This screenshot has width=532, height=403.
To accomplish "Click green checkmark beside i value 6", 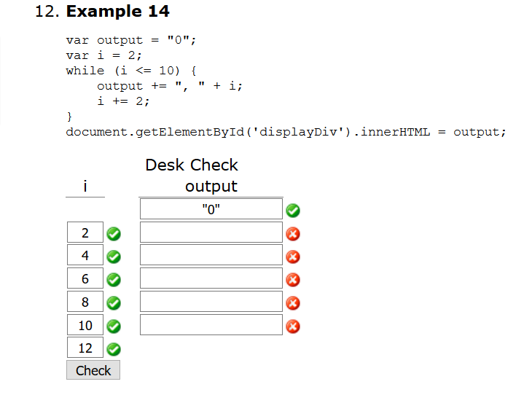I will (x=114, y=280).
